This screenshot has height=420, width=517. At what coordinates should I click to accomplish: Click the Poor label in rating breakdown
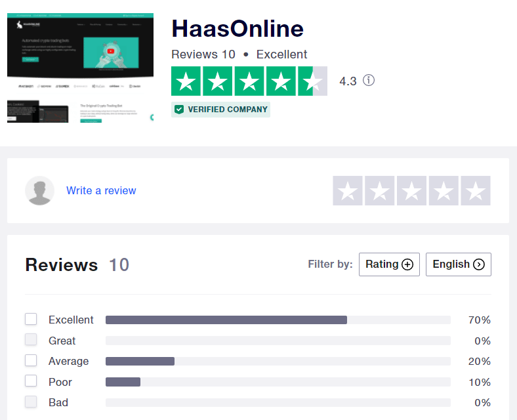(60, 382)
